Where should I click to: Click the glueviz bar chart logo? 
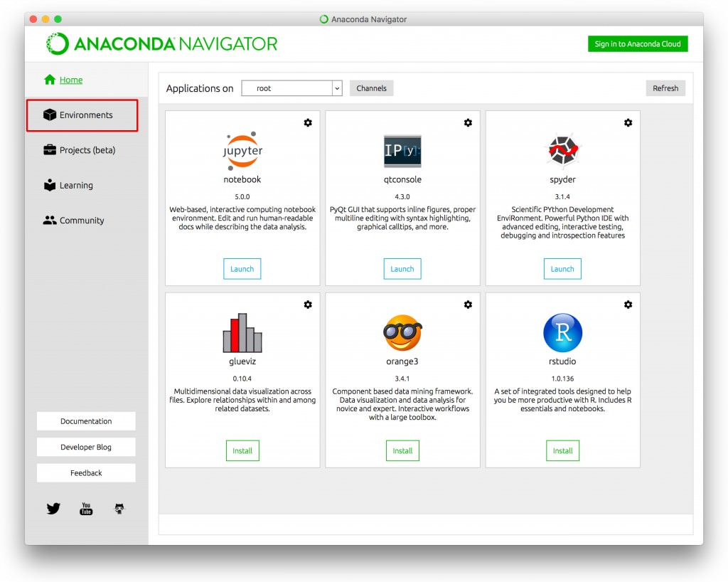(242, 332)
